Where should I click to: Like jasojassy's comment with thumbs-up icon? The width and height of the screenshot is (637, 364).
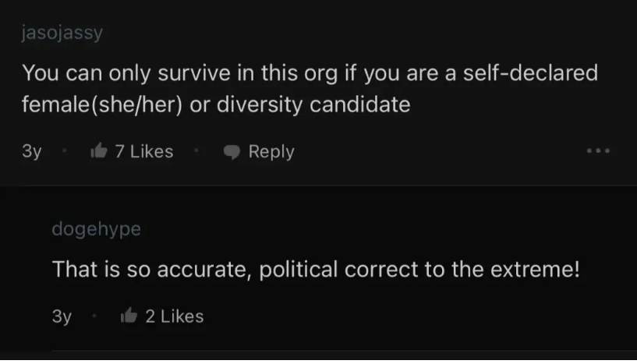[x=99, y=151]
